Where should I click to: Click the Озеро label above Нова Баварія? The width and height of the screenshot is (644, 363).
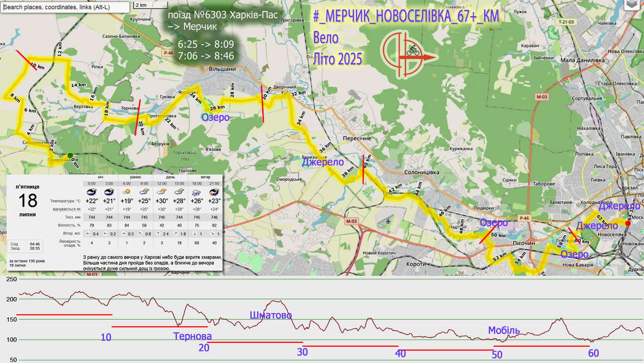(x=575, y=254)
